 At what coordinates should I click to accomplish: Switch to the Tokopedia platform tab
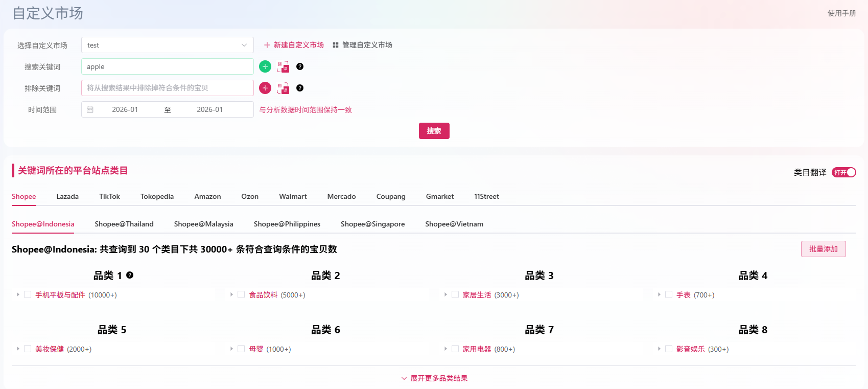(x=157, y=196)
